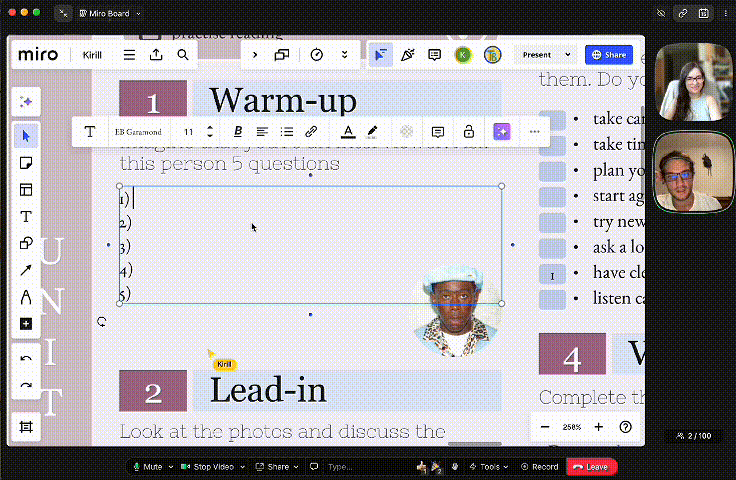Expand collapsed top toolbar chevron

(255, 55)
